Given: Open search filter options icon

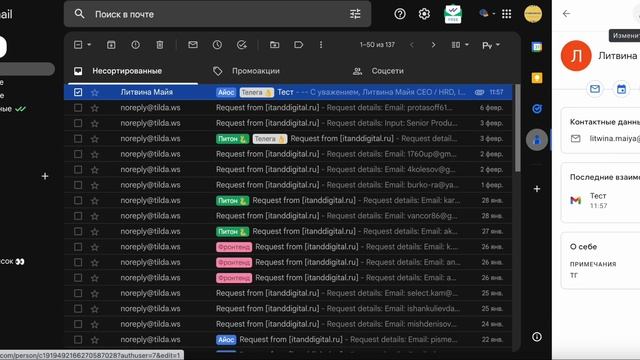Looking at the screenshot, I should (x=355, y=14).
